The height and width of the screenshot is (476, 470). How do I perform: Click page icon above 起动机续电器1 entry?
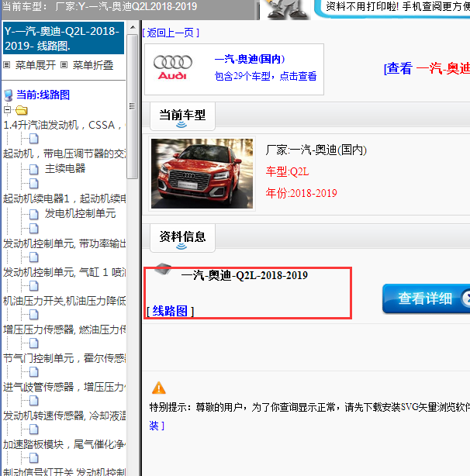point(33,184)
